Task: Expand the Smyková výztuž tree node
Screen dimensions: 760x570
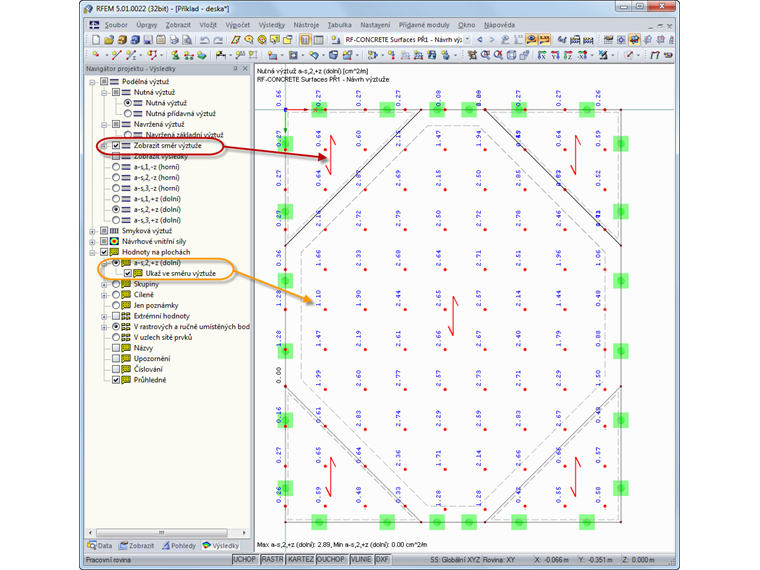Action: pos(92,231)
